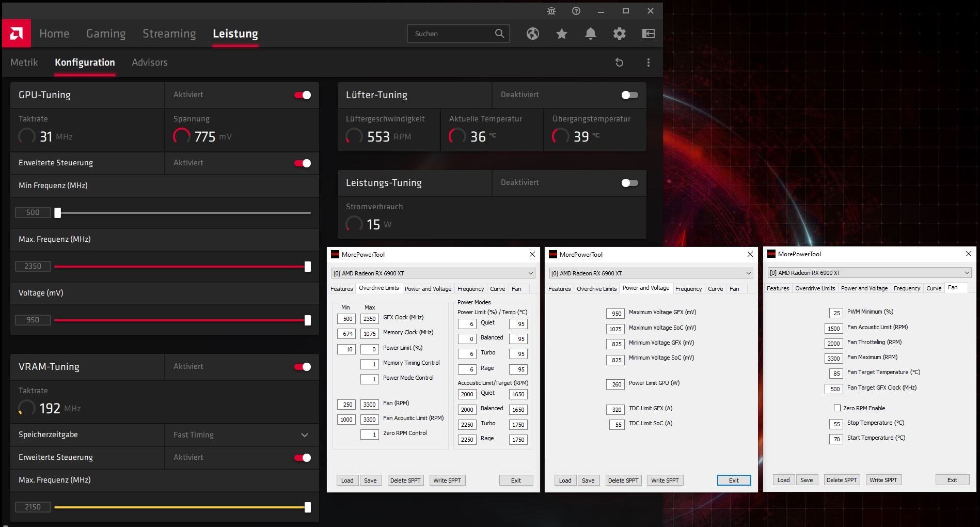980x527 pixels.
Task: Open the bug report icon
Action: pyautogui.click(x=551, y=11)
